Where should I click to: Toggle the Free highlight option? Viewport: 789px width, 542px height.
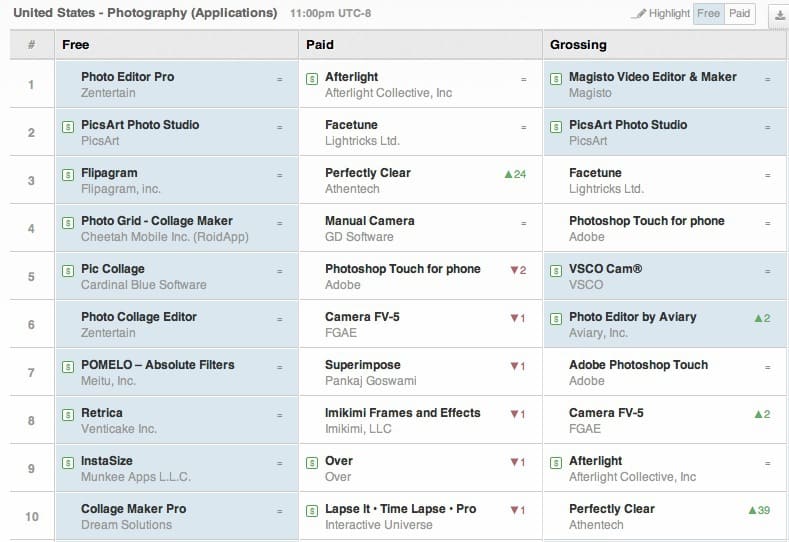[x=708, y=14]
